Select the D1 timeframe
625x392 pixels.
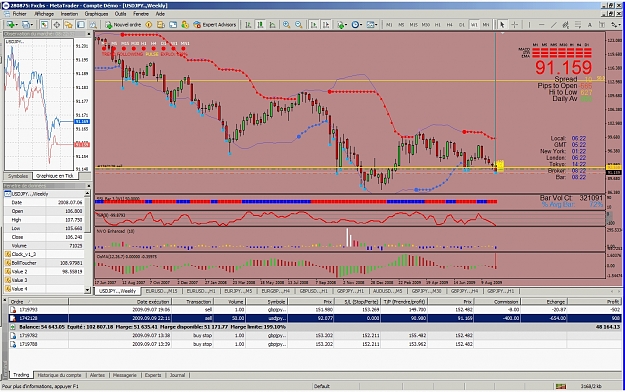pyautogui.click(x=462, y=25)
